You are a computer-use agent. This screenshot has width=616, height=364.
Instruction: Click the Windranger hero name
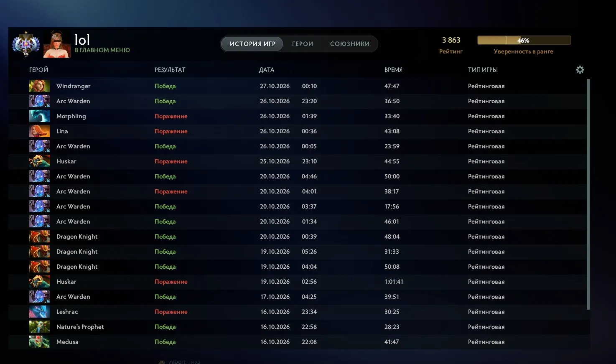tap(74, 86)
